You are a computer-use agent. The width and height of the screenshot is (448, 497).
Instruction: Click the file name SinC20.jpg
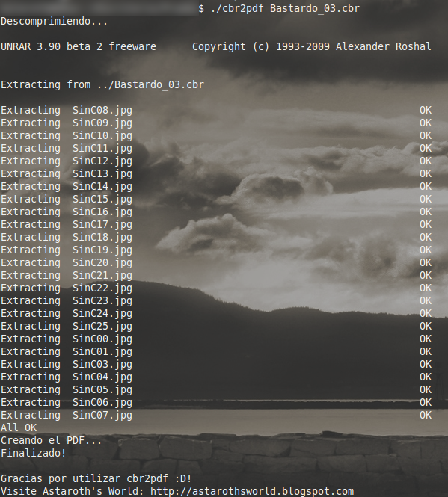102,263
